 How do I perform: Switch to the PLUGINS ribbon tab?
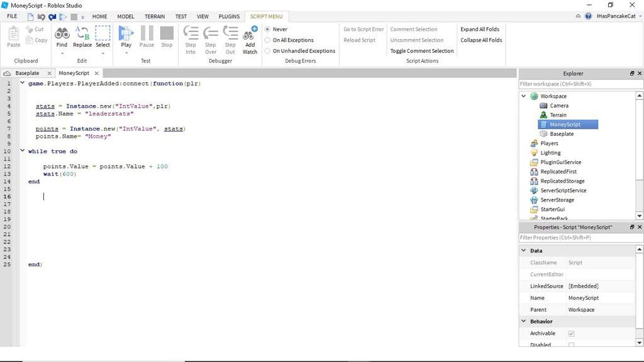(229, 16)
